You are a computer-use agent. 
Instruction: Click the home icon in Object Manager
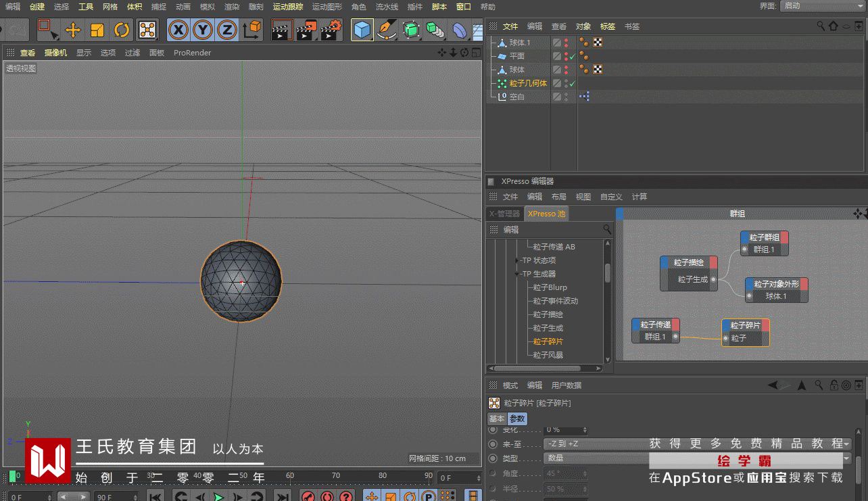click(833, 26)
